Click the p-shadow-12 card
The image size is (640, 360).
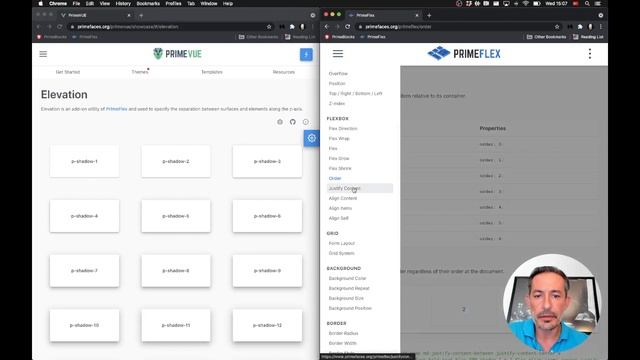pos(267,325)
